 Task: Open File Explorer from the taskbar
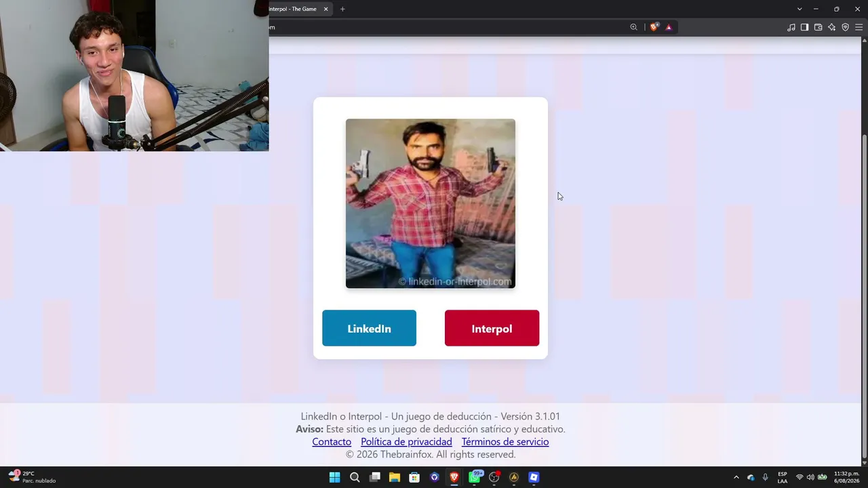tap(395, 477)
